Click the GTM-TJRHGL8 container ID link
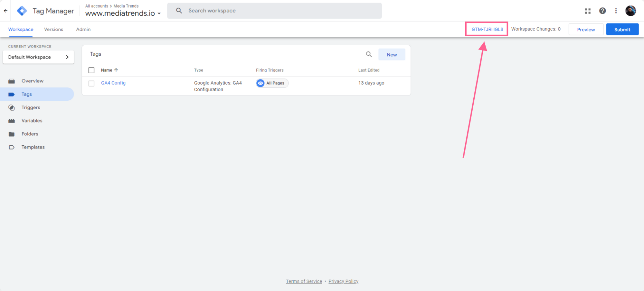The width and height of the screenshot is (644, 291). (487, 29)
